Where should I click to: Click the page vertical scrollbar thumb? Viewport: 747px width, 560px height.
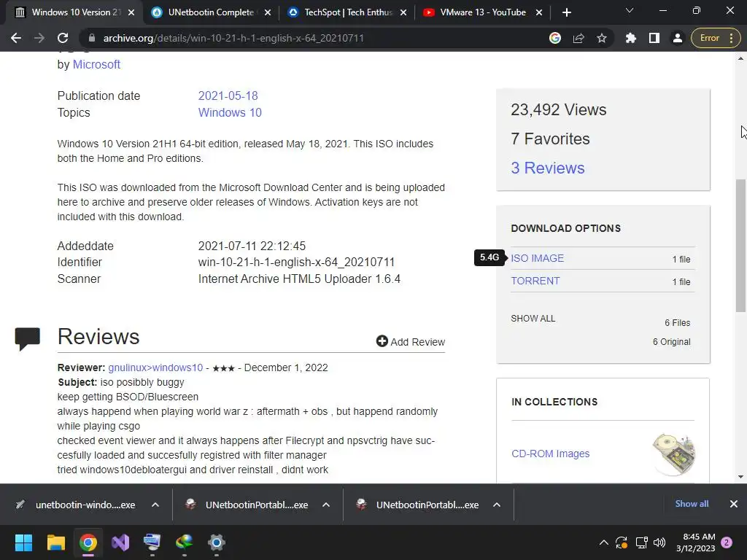click(x=740, y=245)
